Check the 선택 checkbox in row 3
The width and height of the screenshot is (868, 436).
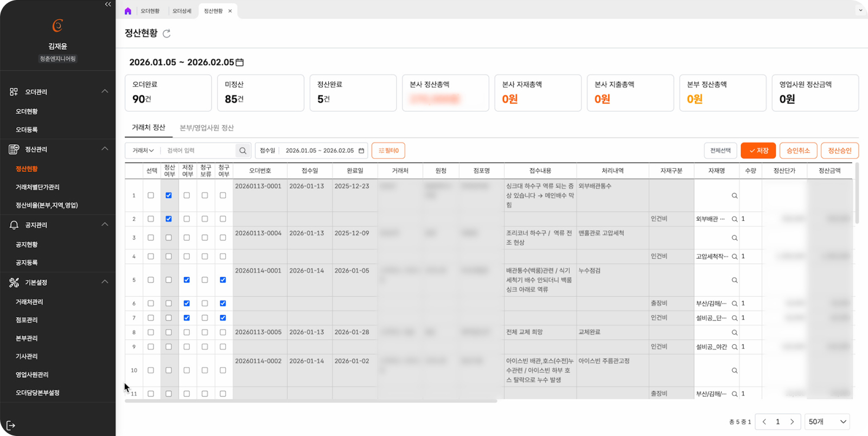coord(151,238)
